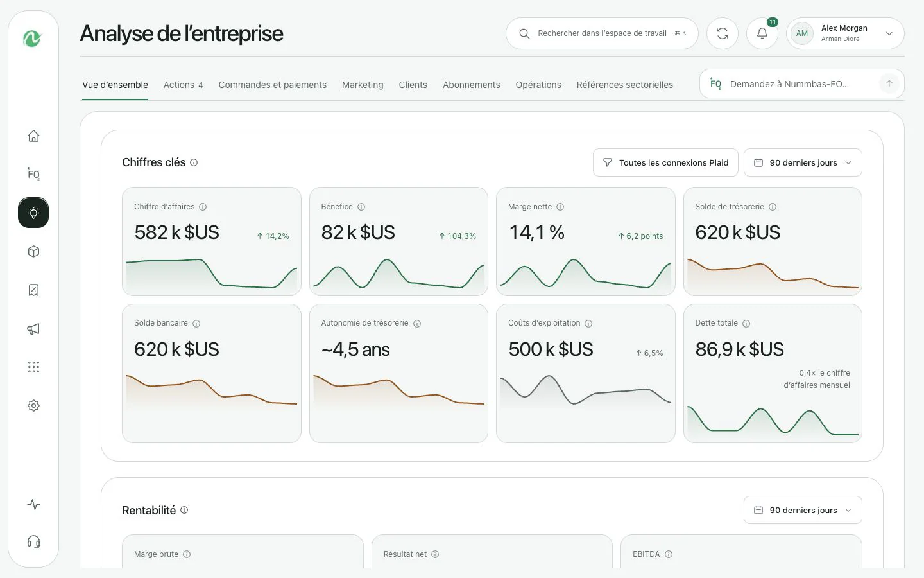
Task: Click the 14,1 % net margin value
Action: [x=536, y=232]
